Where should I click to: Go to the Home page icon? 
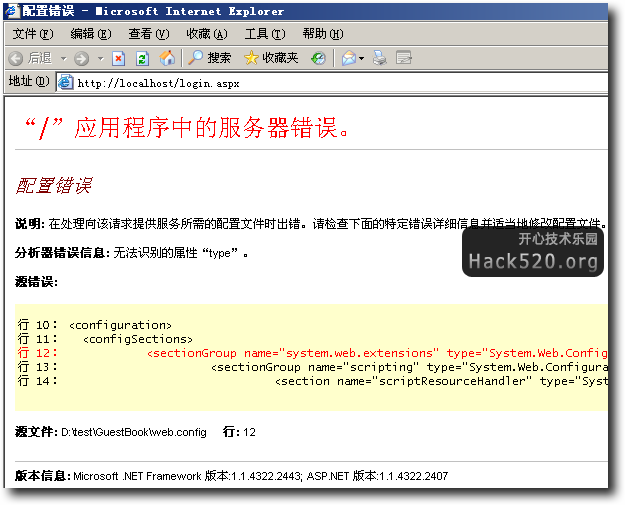167,58
